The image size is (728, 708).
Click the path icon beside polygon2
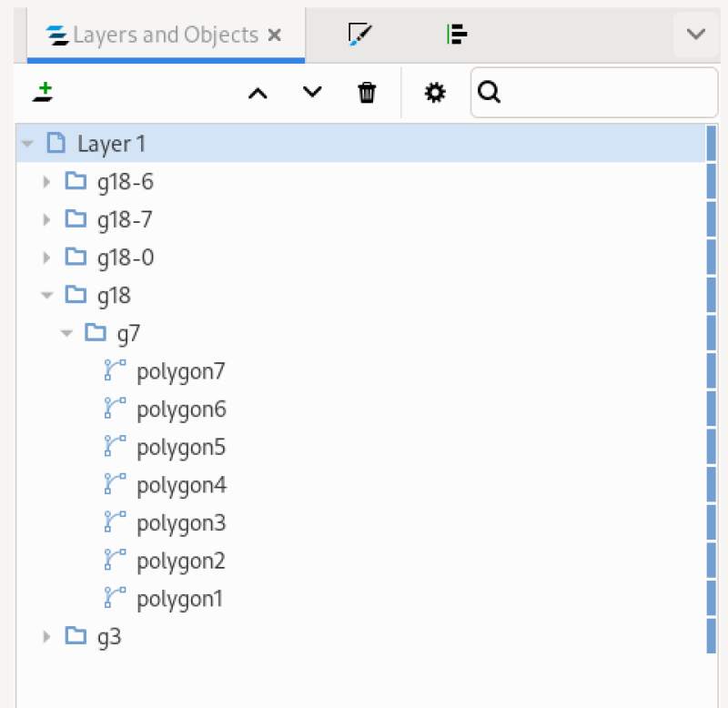[x=115, y=561]
